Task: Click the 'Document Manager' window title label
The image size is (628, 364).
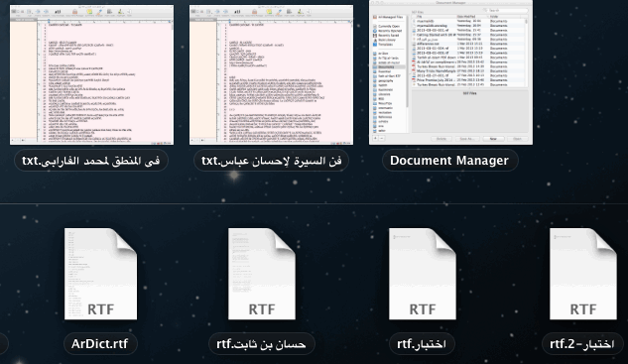Action: pos(449,161)
